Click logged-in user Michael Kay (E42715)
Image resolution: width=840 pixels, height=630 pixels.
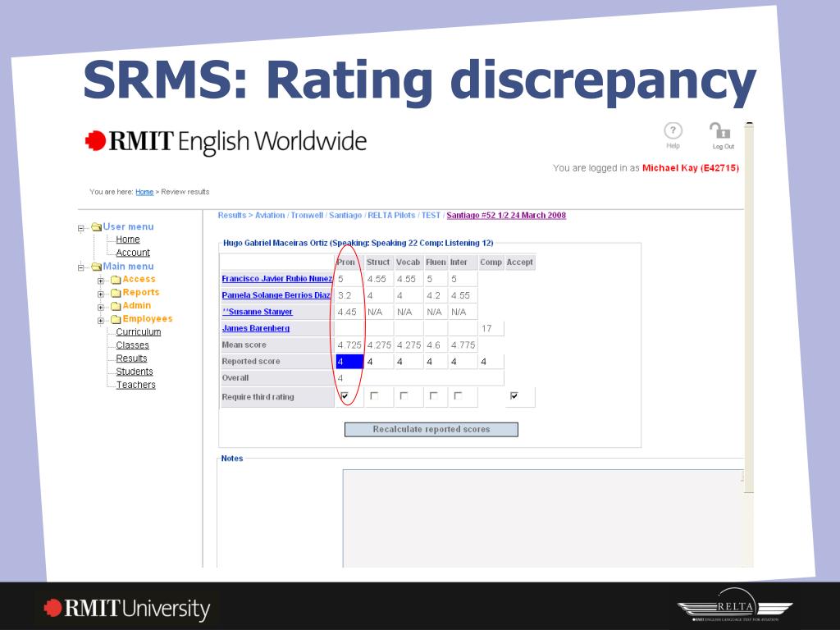691,167
